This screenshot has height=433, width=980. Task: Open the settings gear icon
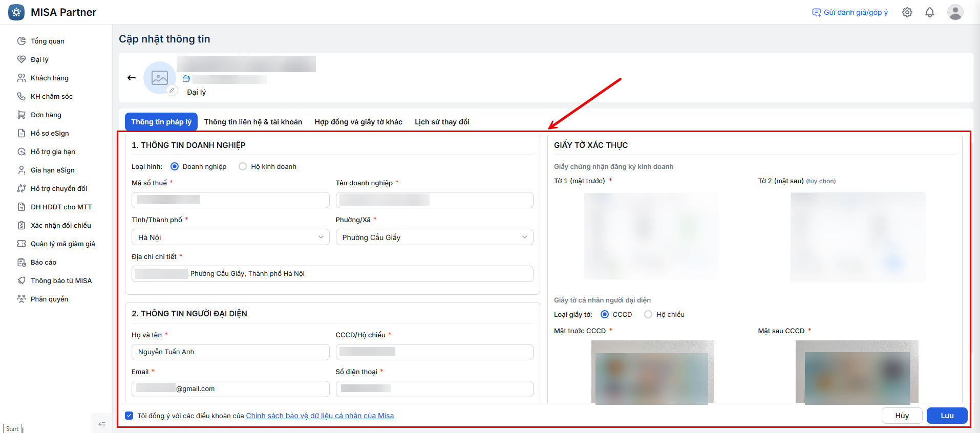[907, 12]
